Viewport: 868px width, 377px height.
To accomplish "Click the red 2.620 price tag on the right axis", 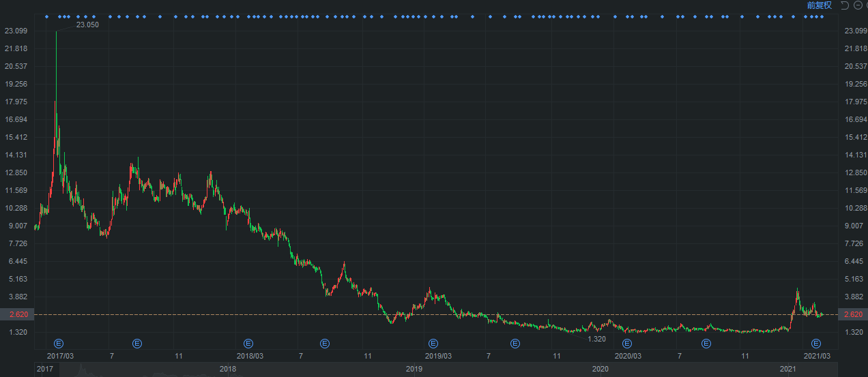I will [854, 314].
